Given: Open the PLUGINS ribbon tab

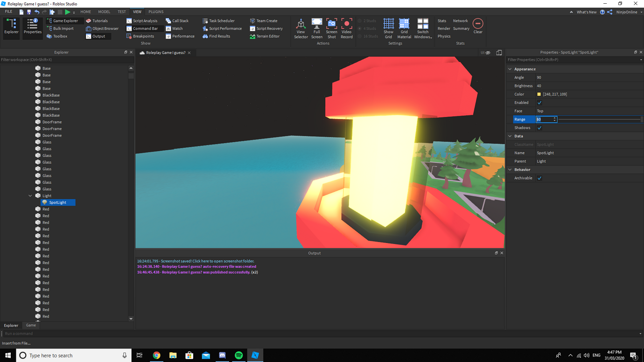Looking at the screenshot, I should (156, 12).
